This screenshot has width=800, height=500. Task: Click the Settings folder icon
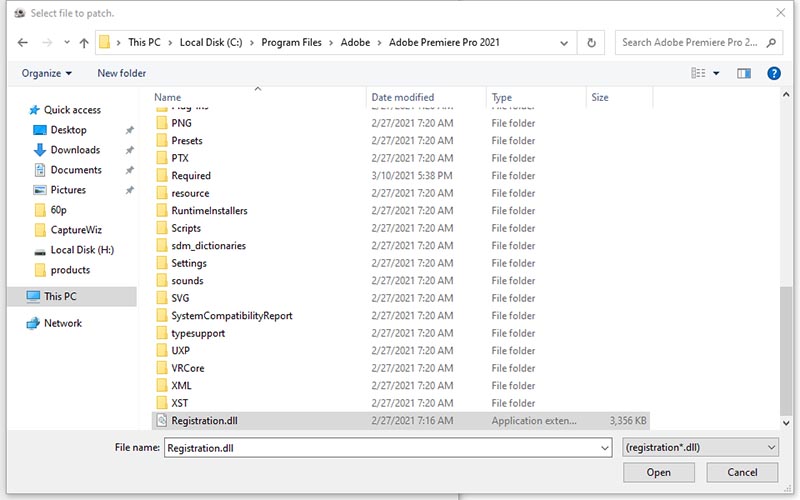(x=162, y=263)
